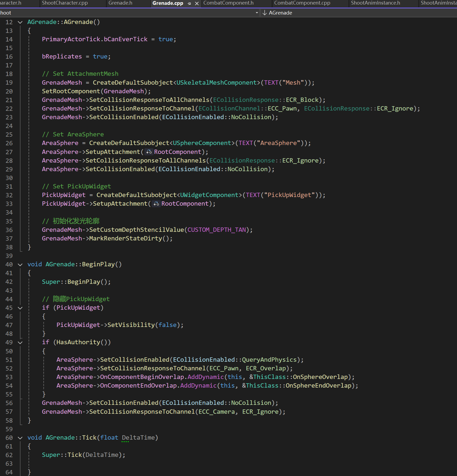This screenshot has width=457, height=476.
Task: Click the SetVisibility call on line 47
Action: pos(131,325)
